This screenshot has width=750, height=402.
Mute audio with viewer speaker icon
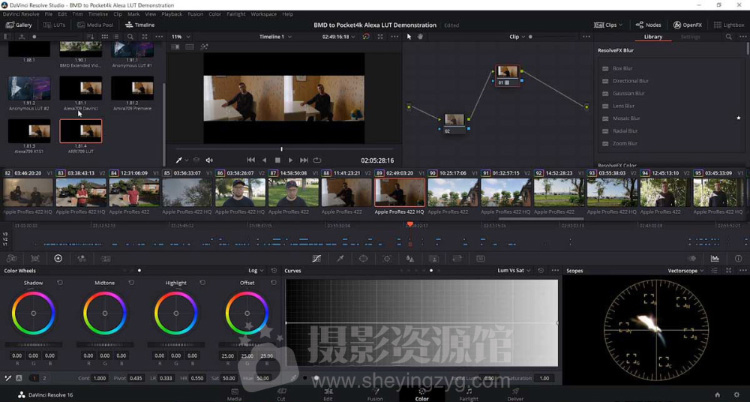(209, 160)
